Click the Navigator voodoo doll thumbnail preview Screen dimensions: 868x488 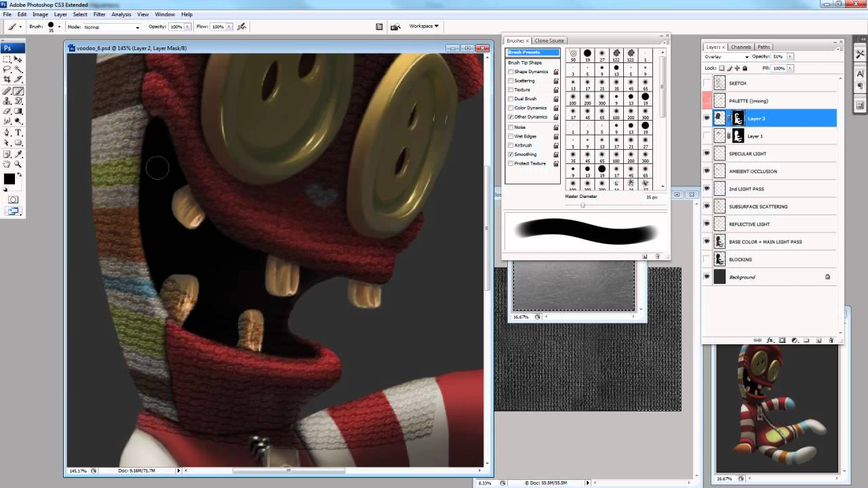(x=777, y=407)
